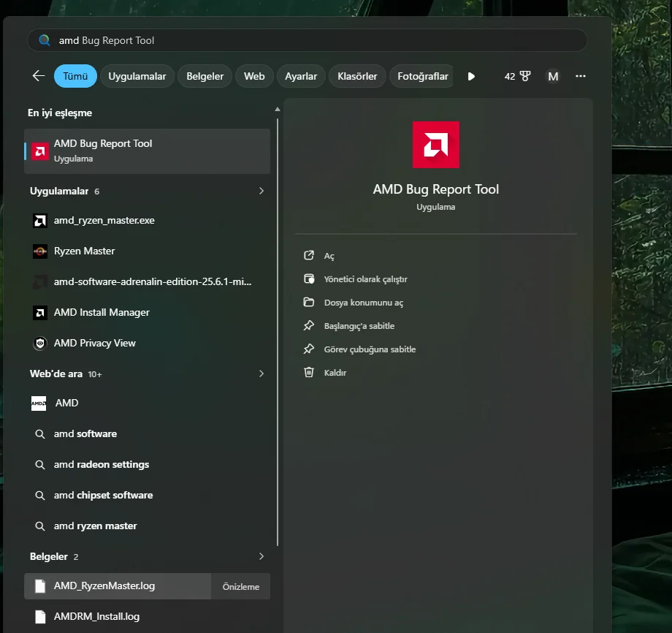Viewport: 672px width, 633px height.
Task: Click magnifier beside amd software
Action: [40, 434]
